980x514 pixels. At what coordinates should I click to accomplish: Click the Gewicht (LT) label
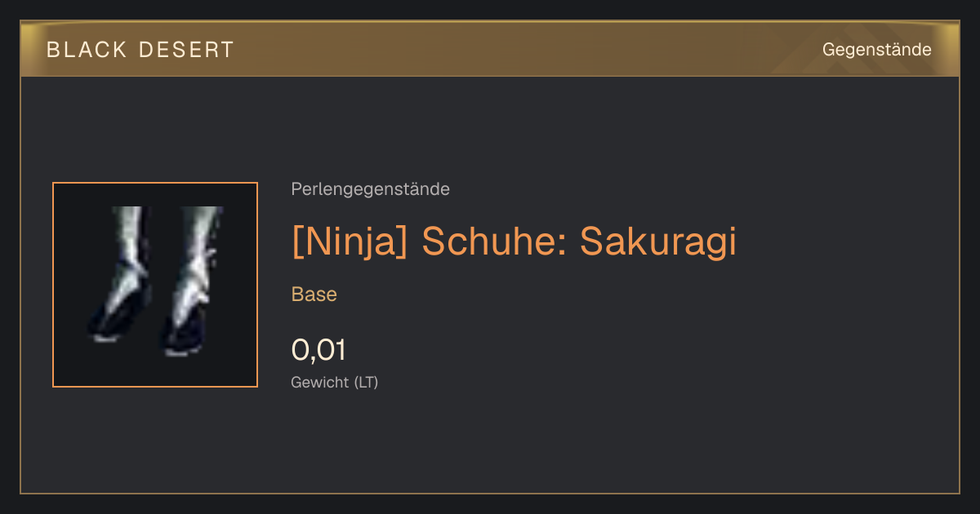tap(335, 382)
